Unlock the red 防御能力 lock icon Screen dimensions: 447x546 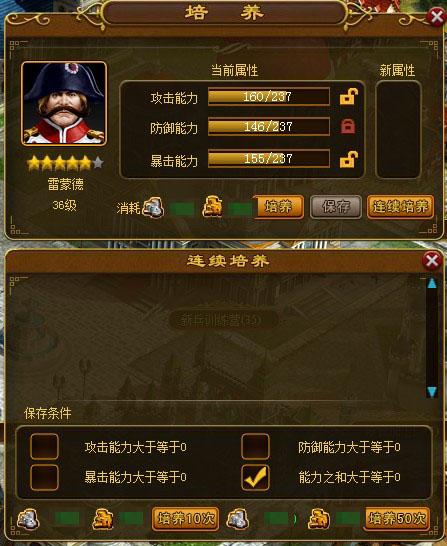pos(348,126)
